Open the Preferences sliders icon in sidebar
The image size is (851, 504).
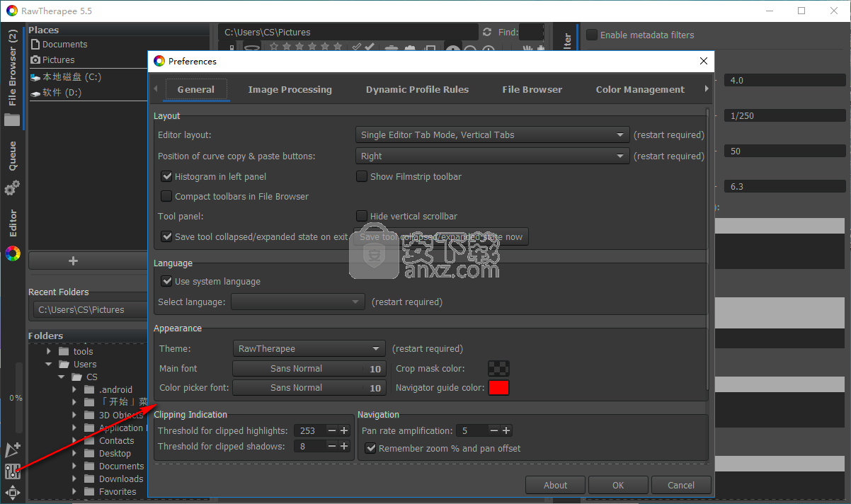coord(13,471)
